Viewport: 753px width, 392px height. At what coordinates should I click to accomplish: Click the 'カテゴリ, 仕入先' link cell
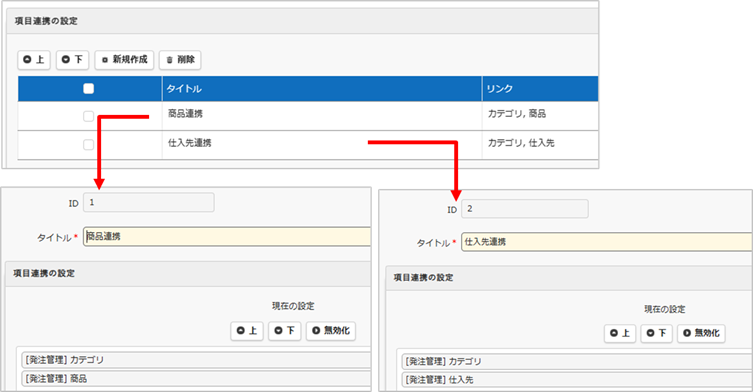click(x=540, y=145)
